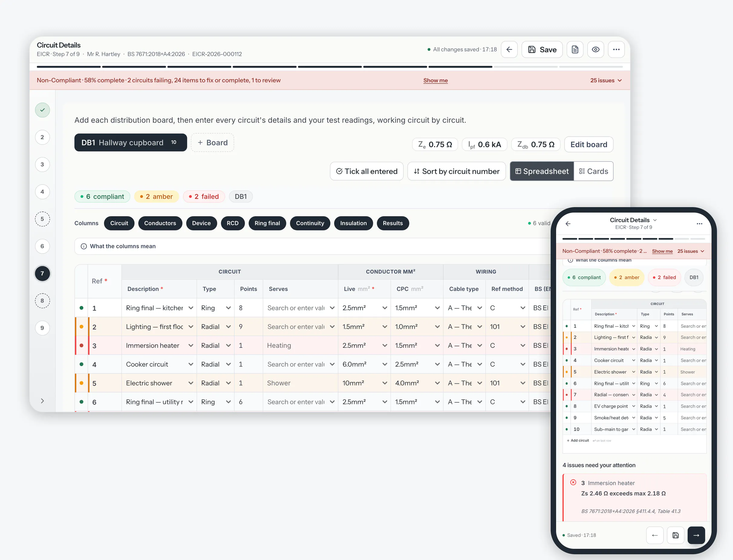Open Ref method dropdown for Electric shower row
This screenshot has width=733, height=560.
[507, 383]
